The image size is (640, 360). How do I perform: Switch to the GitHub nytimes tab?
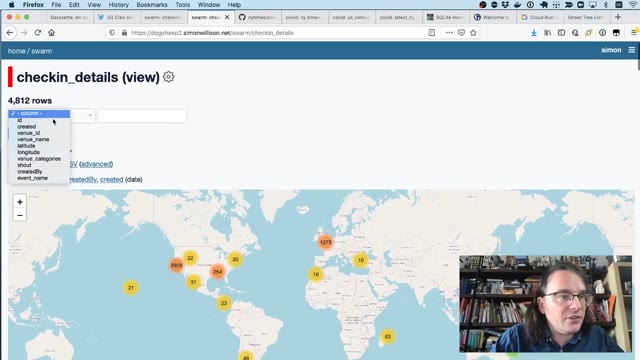click(x=258, y=17)
